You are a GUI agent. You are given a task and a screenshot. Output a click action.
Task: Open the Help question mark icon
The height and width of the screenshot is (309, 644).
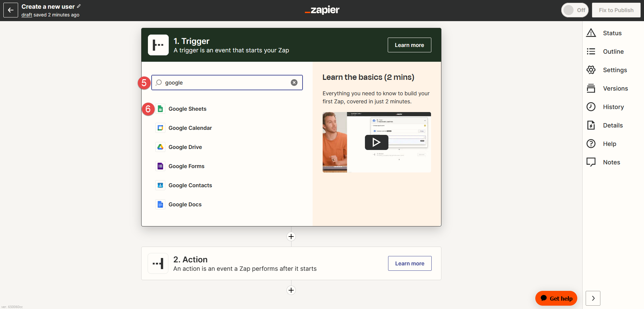point(591,144)
